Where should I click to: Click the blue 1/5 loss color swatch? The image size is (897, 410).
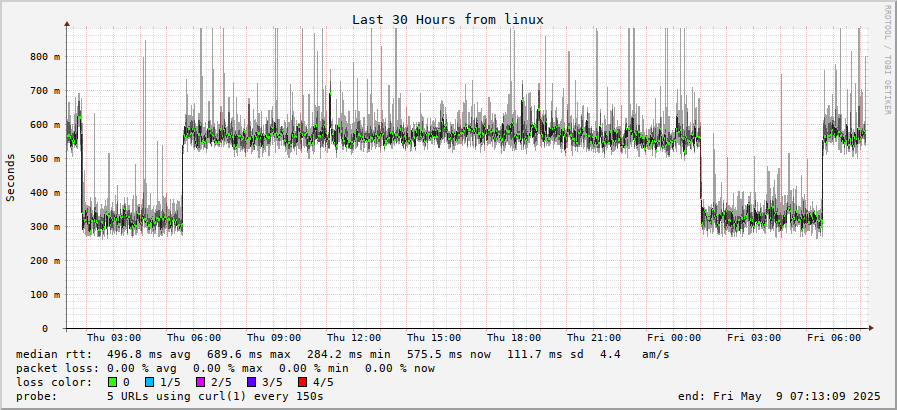point(150,382)
